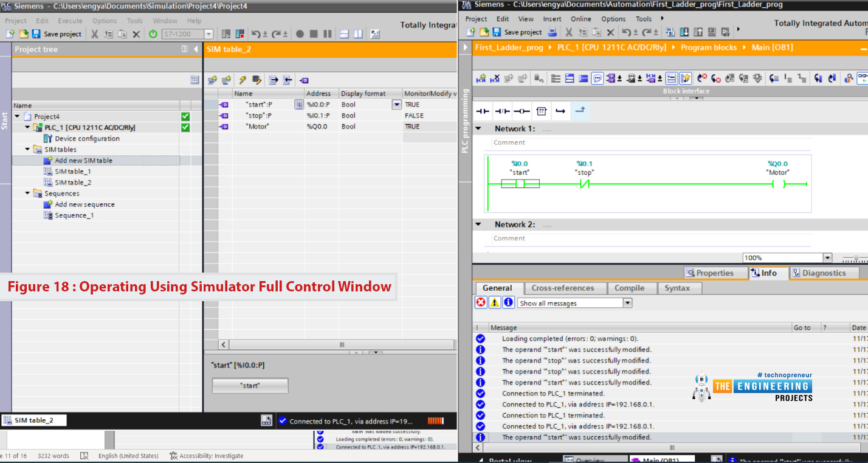Click Save project in the TIA Portal window

[517, 32]
